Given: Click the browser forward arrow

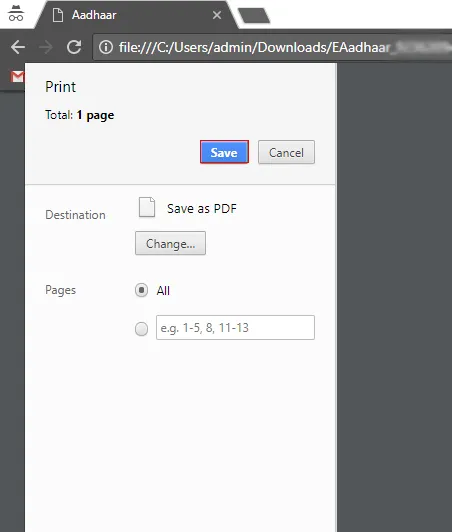Looking at the screenshot, I should pos(46,47).
